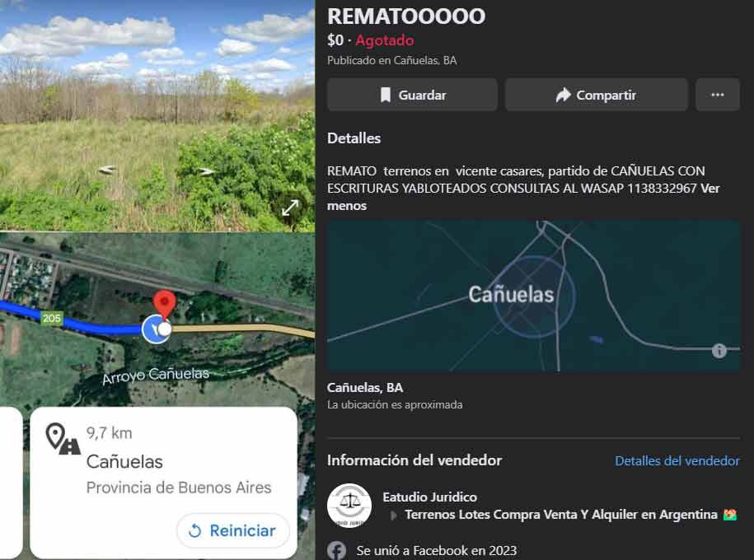
Task: Click the right street view arrow
Action: point(205,171)
